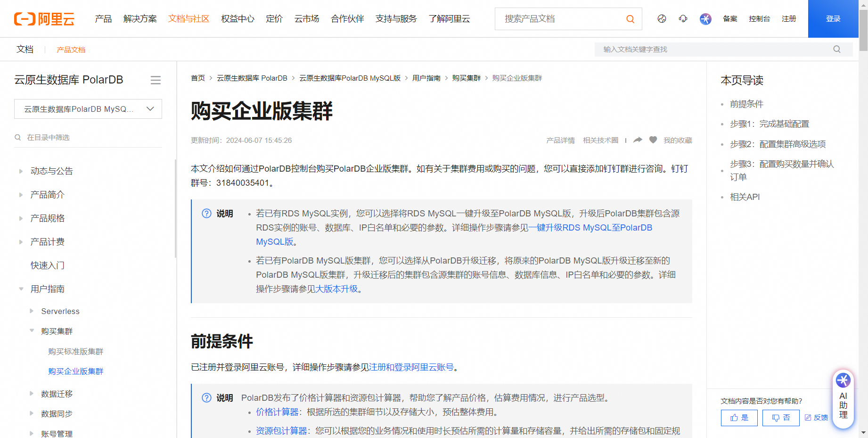Screen dimensions: 868x438
Task: Expand 产品计费 tree item
Action: 21,242
